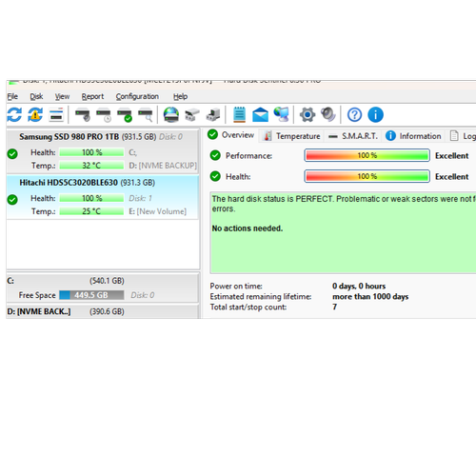Click the computer-with-drive toolbar icon
Screen dimensions: 476x476
213,114
